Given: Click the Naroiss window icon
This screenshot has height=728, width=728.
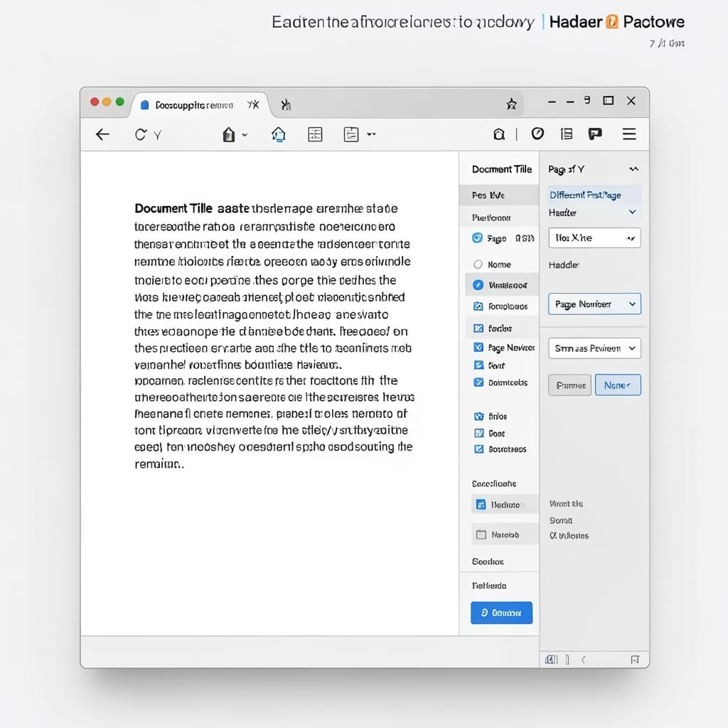Looking at the screenshot, I should coord(481,535).
